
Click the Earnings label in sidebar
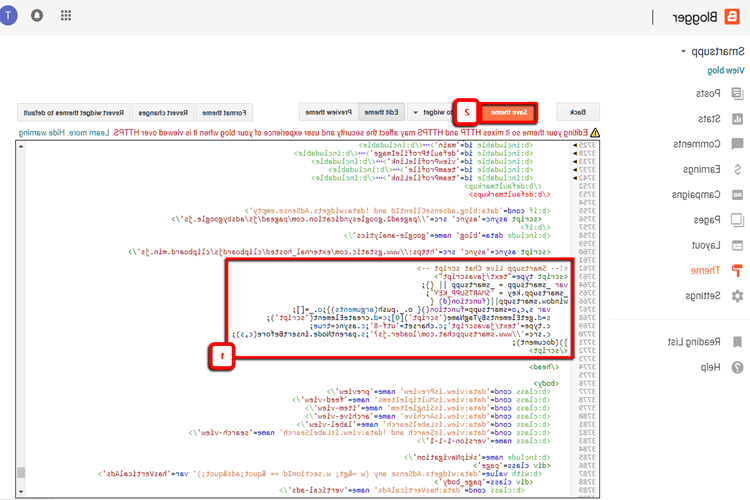click(702, 169)
